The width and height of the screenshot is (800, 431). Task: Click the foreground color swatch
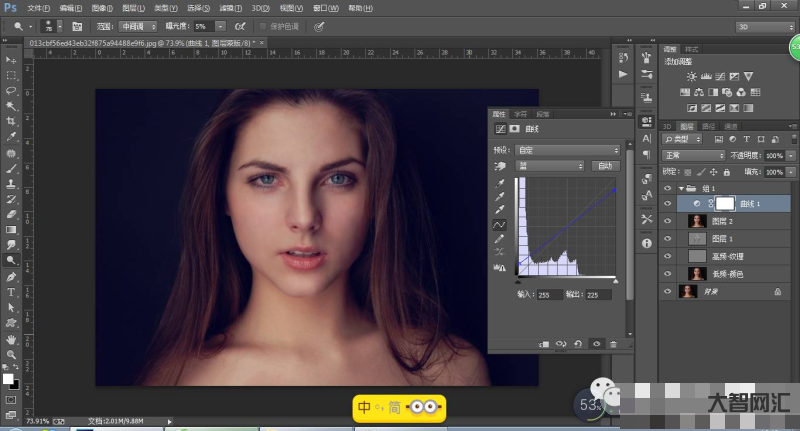click(x=8, y=380)
